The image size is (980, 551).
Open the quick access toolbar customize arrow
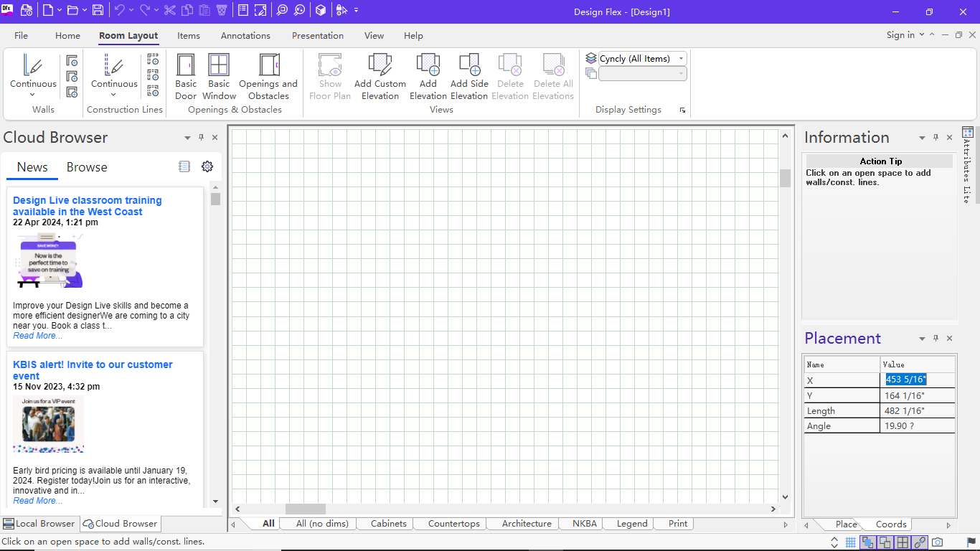point(357,10)
